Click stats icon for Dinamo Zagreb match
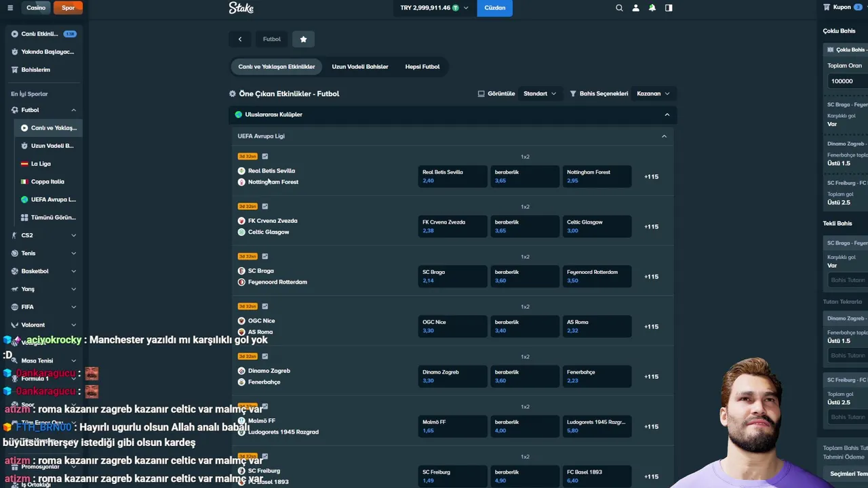Image resolution: width=868 pixels, height=488 pixels. pos(265,357)
